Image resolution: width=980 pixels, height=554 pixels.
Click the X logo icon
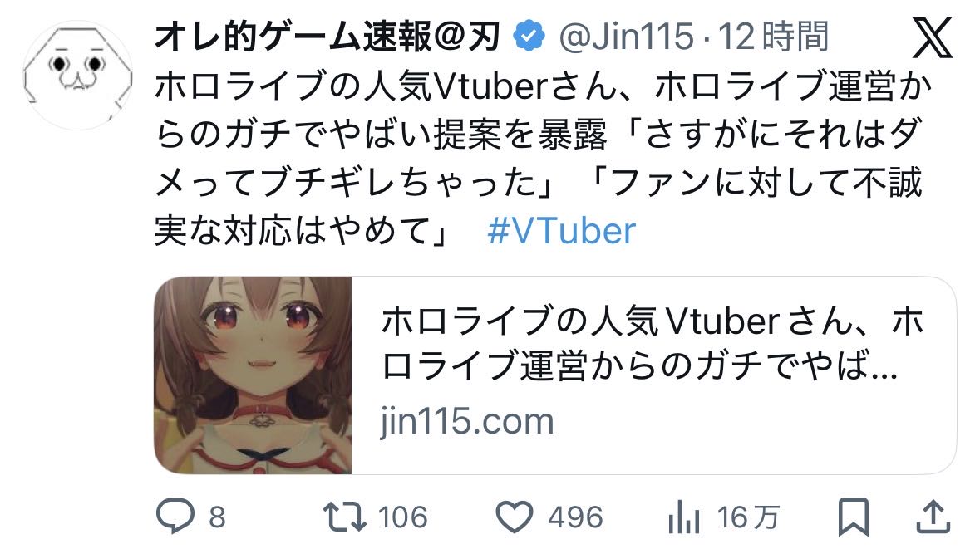click(x=932, y=37)
